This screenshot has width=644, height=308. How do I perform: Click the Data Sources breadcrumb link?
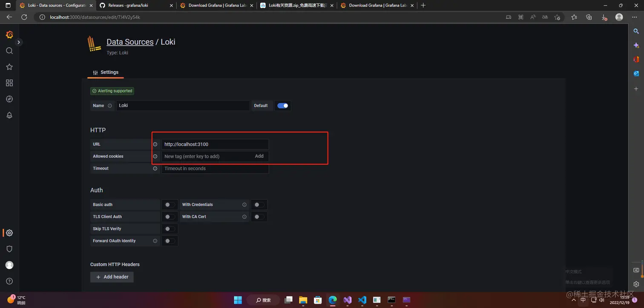(130, 42)
